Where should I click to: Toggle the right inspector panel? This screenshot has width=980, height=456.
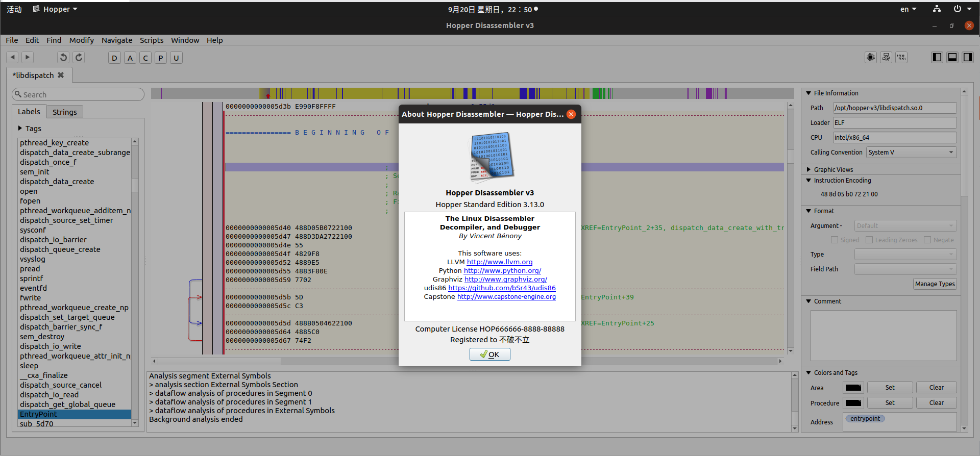point(968,58)
